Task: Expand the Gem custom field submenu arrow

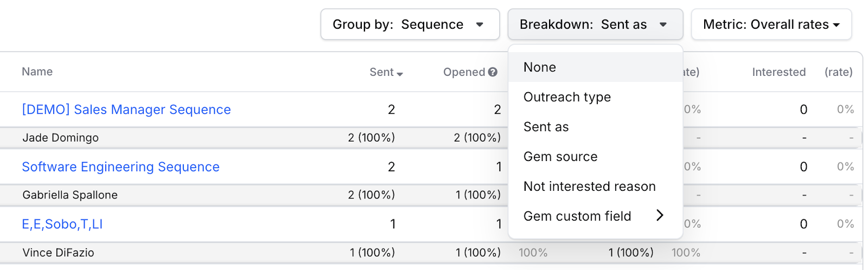Action: coord(660,215)
